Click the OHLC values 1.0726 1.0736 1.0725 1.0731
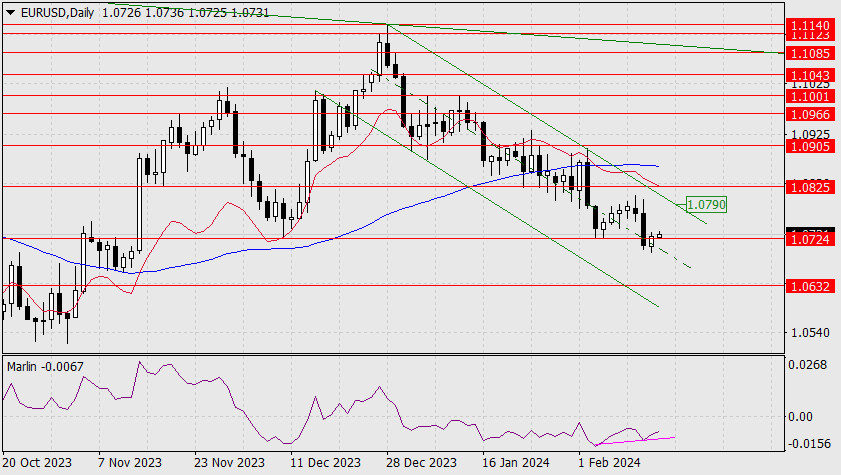The height and width of the screenshot is (475, 841). pos(185,12)
